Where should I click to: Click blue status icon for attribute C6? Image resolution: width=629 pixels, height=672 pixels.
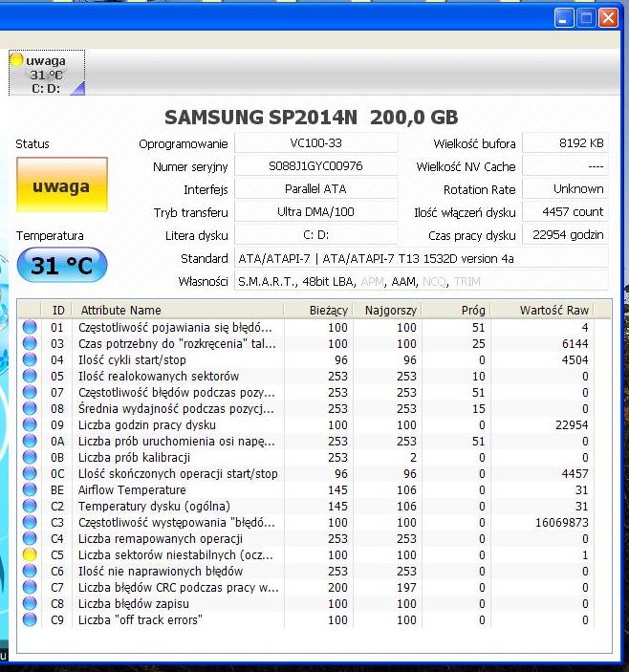pos(30,572)
